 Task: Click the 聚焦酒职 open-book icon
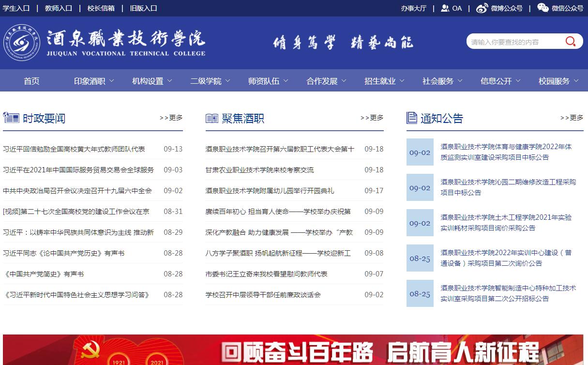coord(212,118)
